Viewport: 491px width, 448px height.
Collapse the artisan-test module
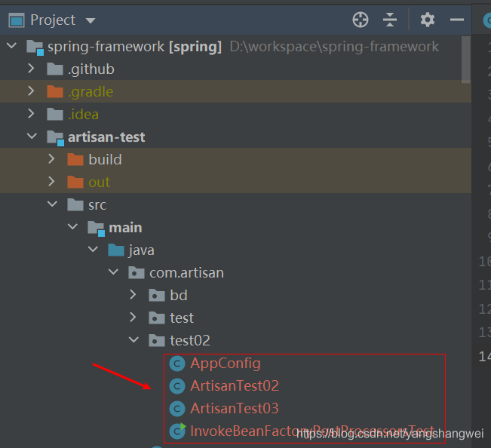[31, 137]
